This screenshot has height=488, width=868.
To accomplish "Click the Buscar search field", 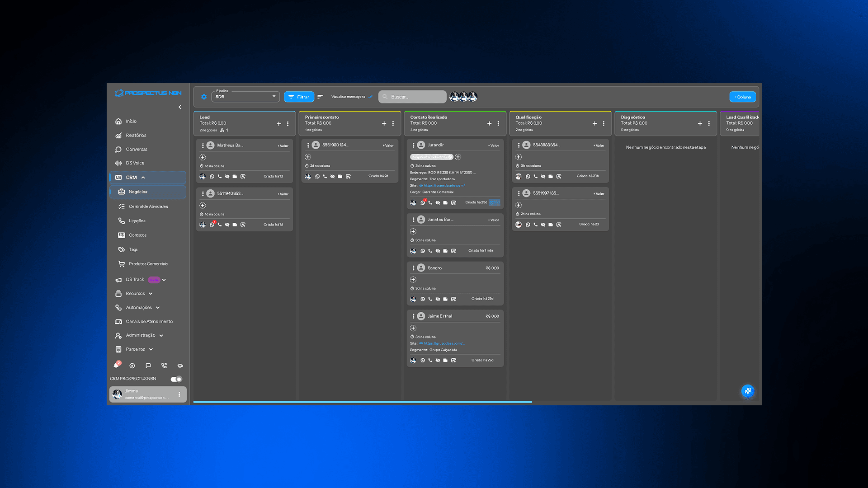I will coord(411,97).
